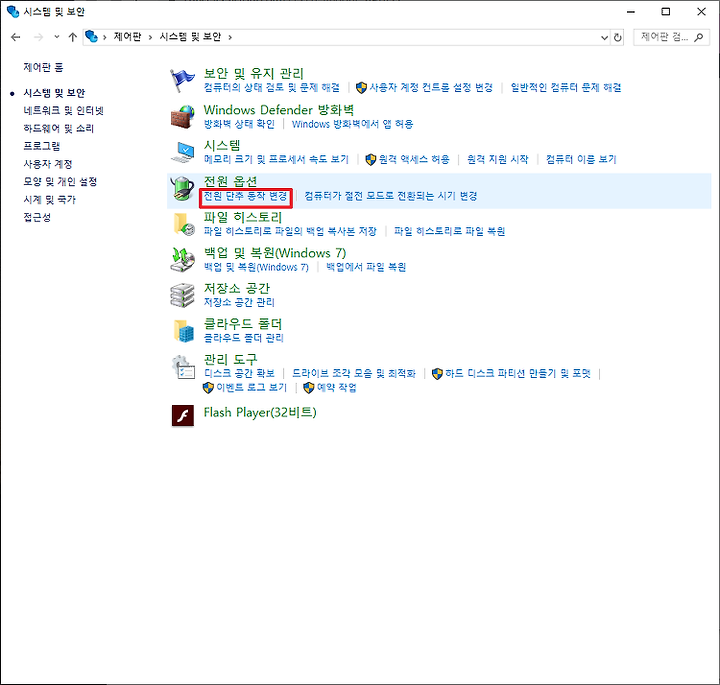The width and height of the screenshot is (720, 685).
Task: Open the 시스템 heading link
Action: tap(222, 146)
